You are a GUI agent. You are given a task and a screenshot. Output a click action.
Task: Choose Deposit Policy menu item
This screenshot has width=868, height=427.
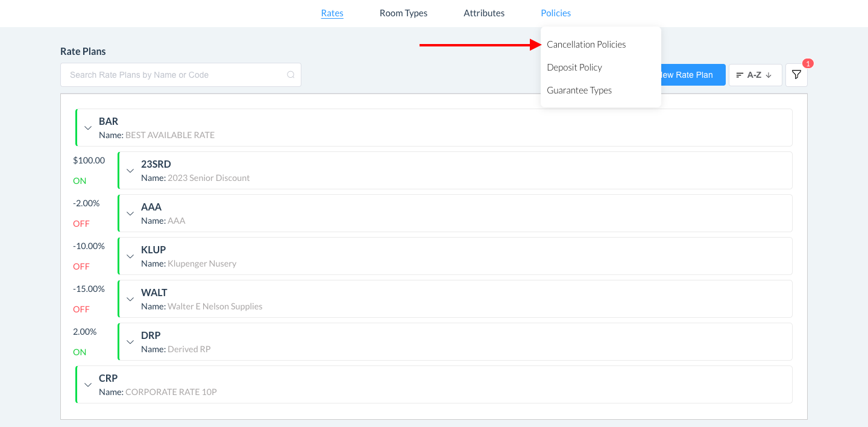[574, 68]
